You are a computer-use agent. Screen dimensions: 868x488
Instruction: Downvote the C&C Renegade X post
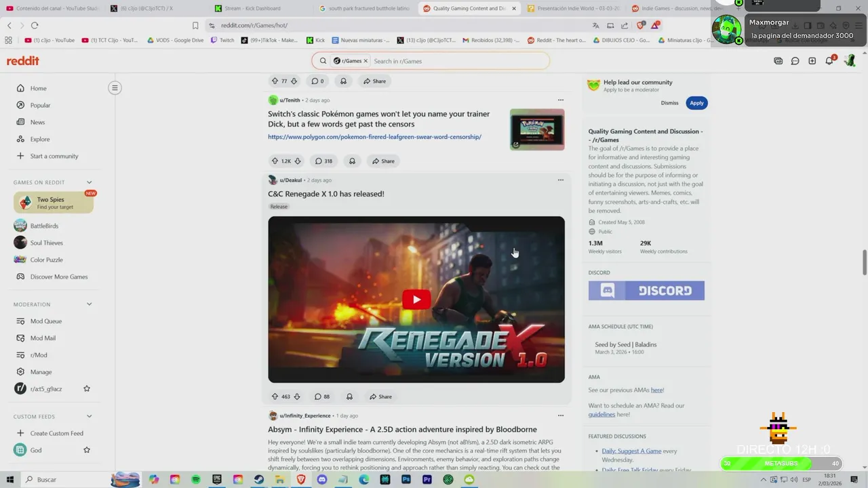pos(296,396)
